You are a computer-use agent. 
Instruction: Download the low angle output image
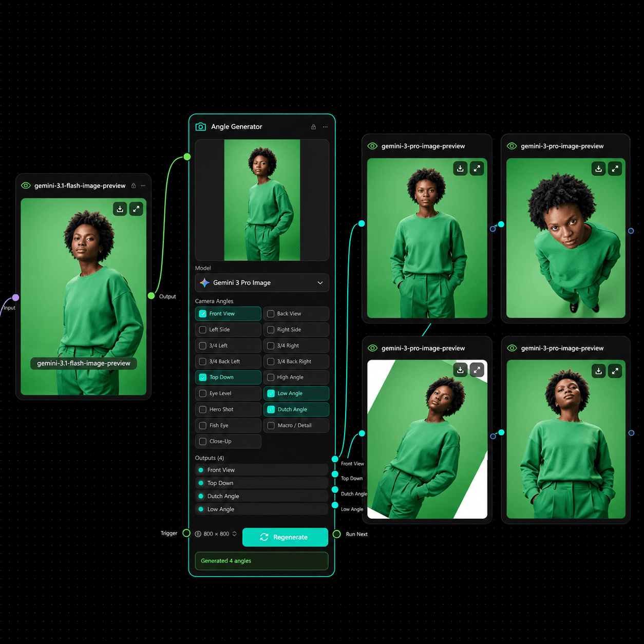click(x=599, y=371)
